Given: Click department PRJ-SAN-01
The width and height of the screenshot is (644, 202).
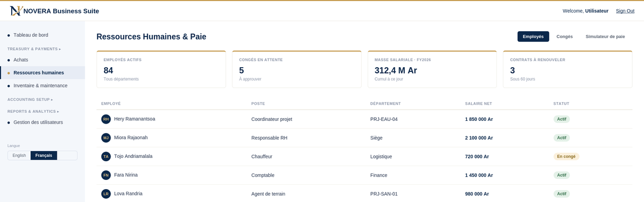Looking at the screenshot, I should [384, 194].
